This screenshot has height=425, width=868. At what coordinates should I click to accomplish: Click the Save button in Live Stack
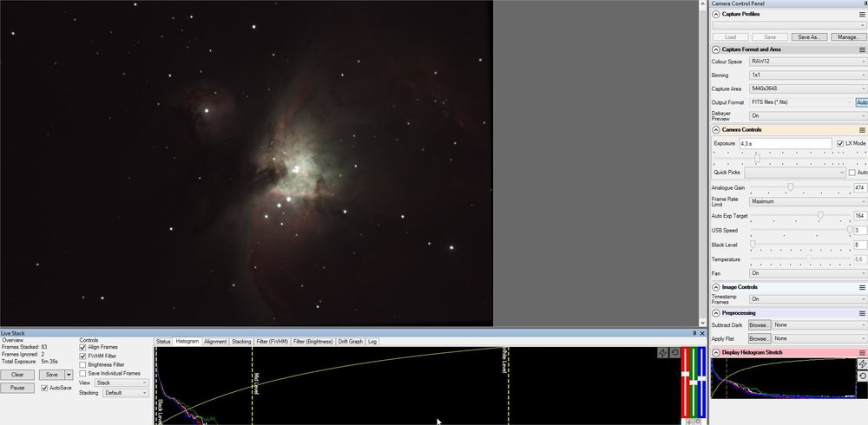(x=51, y=375)
